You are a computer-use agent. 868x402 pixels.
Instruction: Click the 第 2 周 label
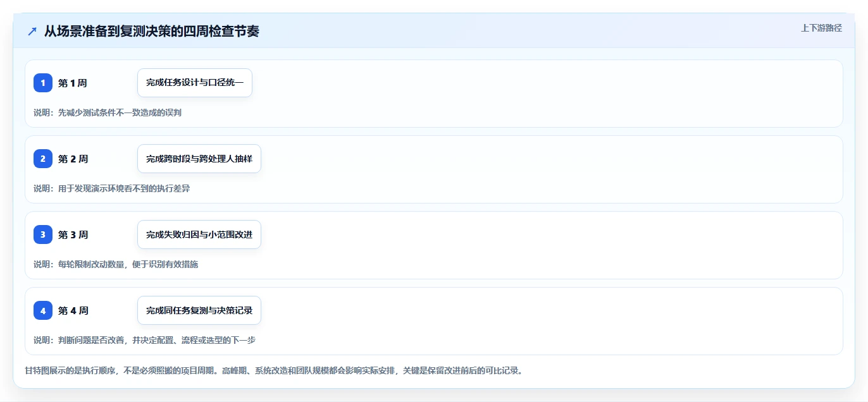tap(73, 159)
